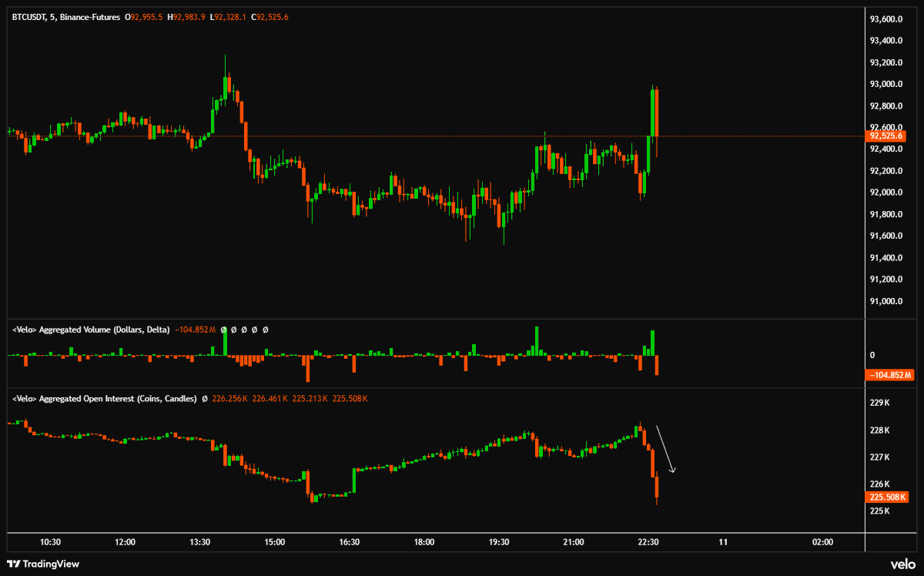Click the 226.256K open interest legend value
This screenshot has height=576, width=924.
click(x=230, y=399)
